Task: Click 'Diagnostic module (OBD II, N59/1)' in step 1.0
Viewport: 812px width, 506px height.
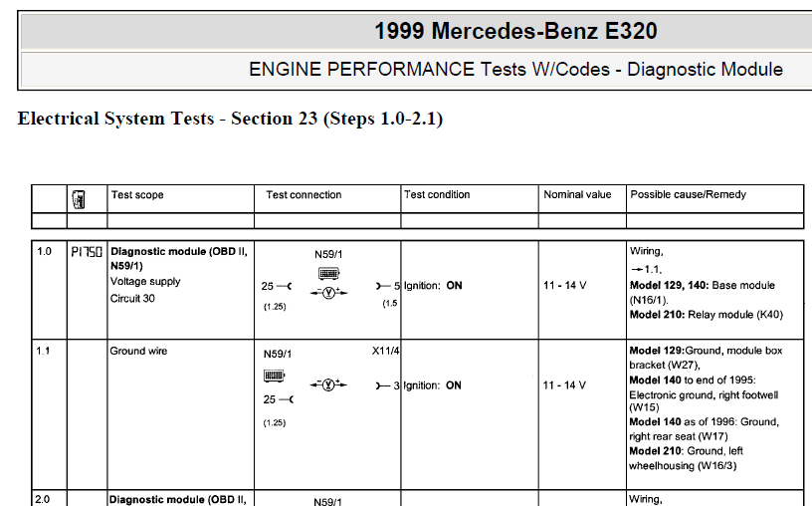Action: 179,259
